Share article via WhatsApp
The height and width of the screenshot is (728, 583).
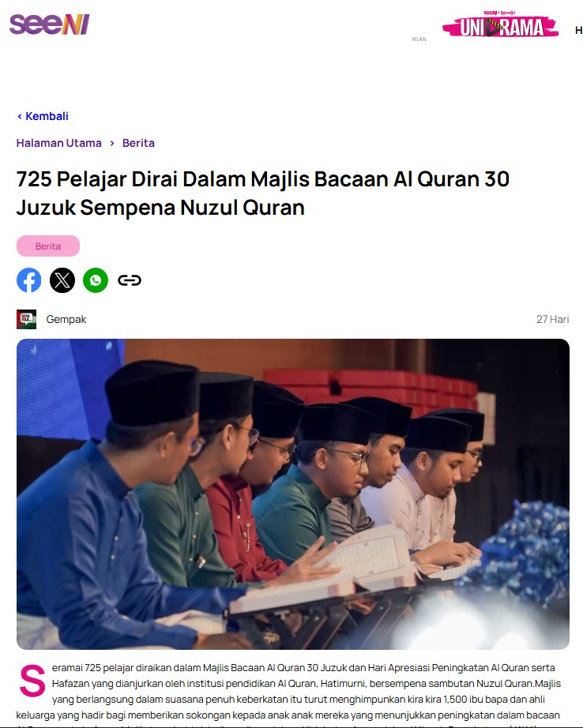click(96, 280)
